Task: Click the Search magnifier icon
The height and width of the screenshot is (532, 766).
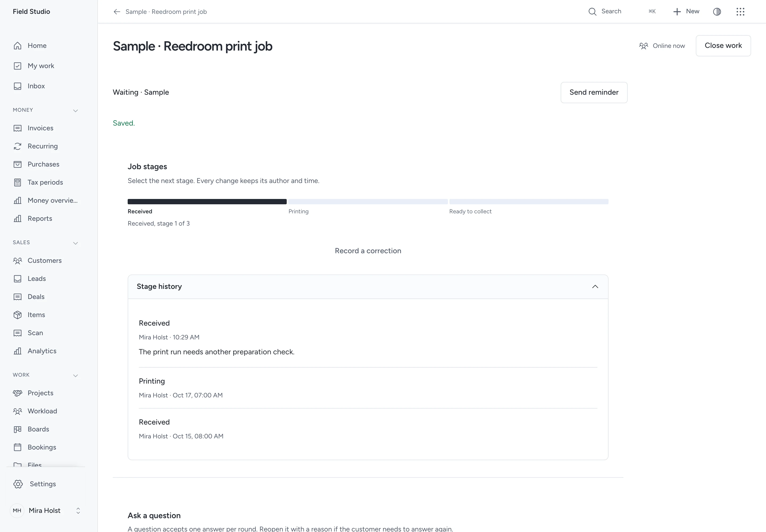Action: point(592,12)
